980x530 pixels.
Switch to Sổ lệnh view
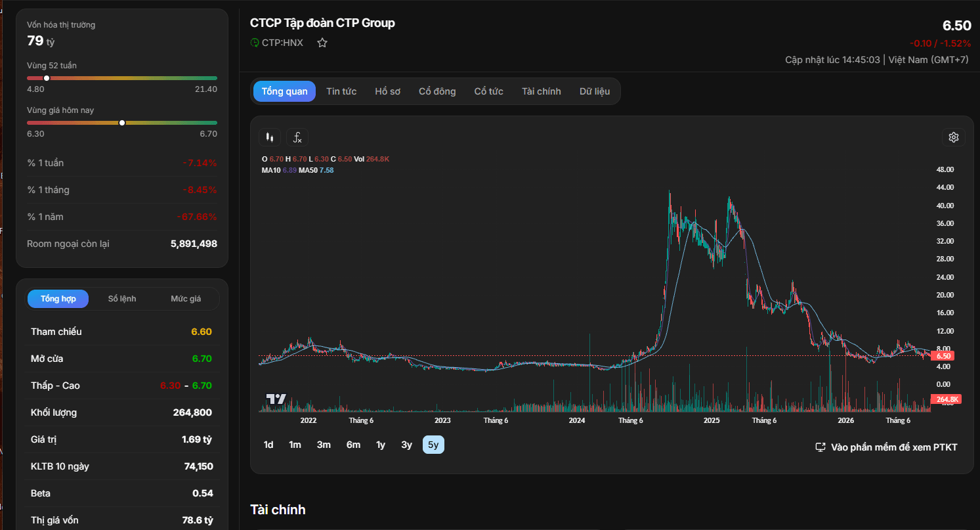122,299
